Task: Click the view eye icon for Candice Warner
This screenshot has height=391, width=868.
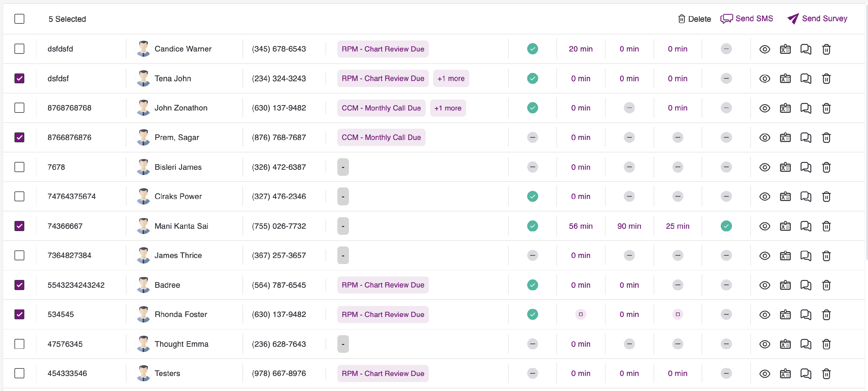Action: click(764, 49)
